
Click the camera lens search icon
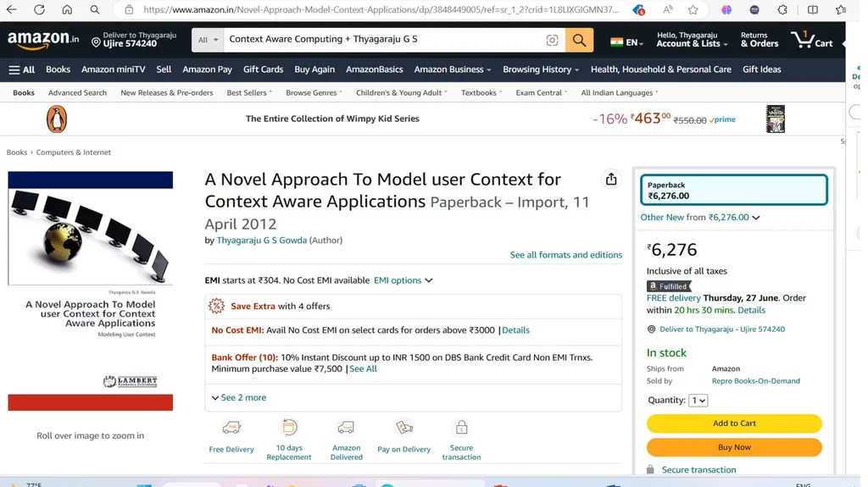click(552, 40)
